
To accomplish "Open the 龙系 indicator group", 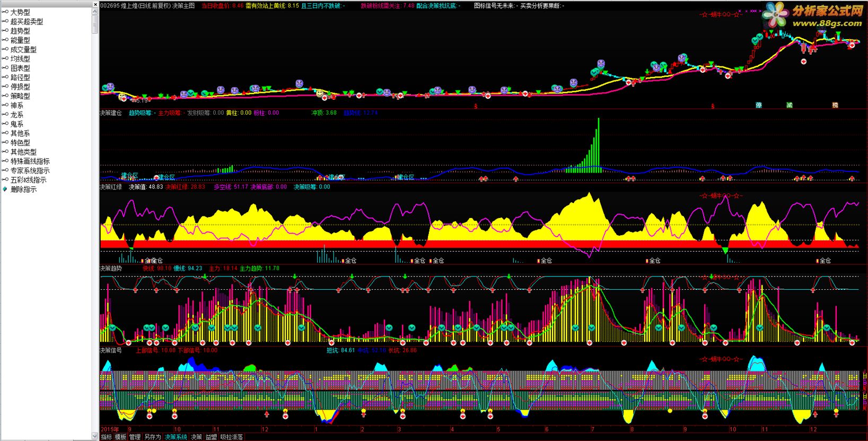I will (17, 115).
